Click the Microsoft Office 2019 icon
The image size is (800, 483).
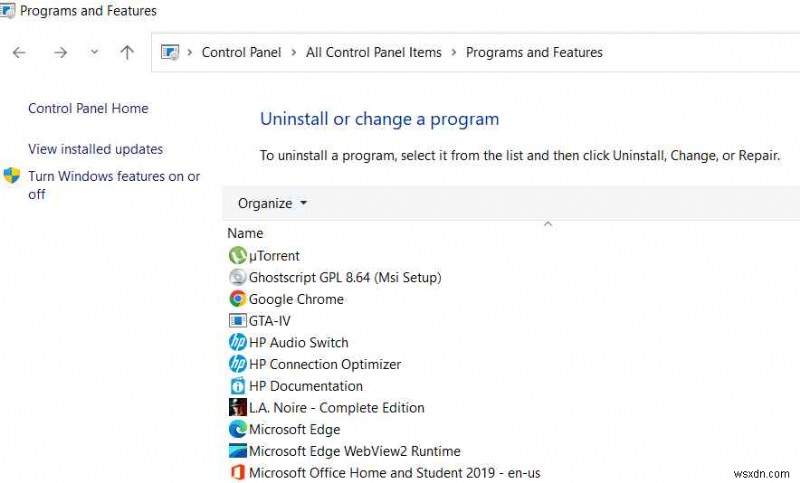click(x=238, y=472)
